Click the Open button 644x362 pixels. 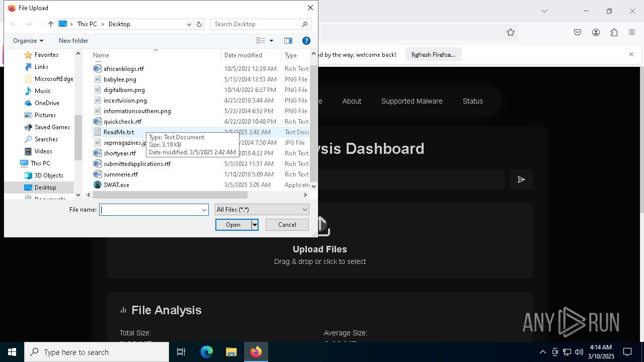click(x=233, y=225)
